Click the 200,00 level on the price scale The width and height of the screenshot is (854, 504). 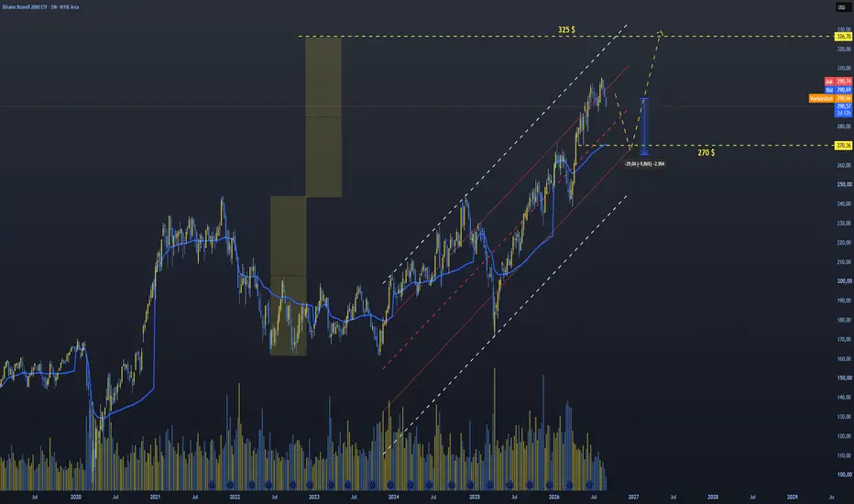pos(844,281)
